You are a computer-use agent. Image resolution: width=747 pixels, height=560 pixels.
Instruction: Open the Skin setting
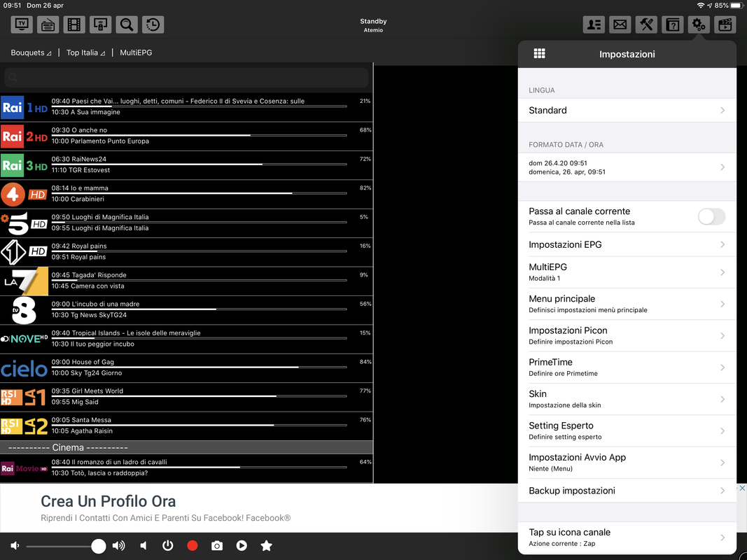(627, 399)
